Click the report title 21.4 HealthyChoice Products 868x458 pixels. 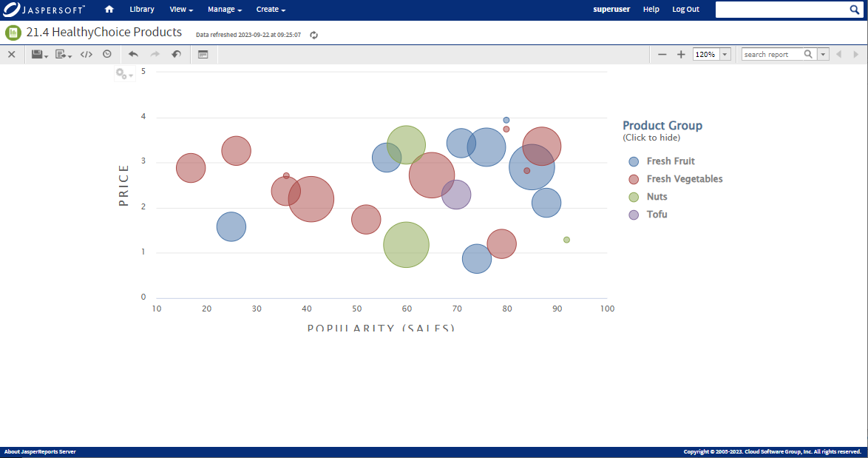[104, 32]
